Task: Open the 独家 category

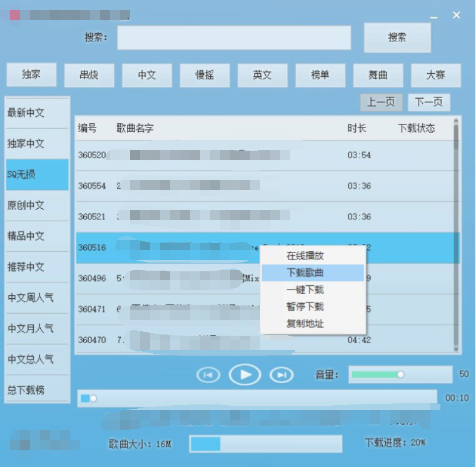Action: tap(31, 74)
